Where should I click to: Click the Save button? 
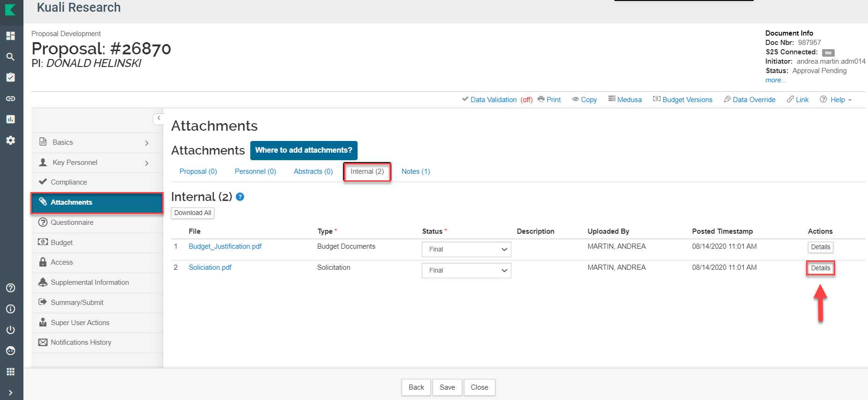pyautogui.click(x=447, y=387)
